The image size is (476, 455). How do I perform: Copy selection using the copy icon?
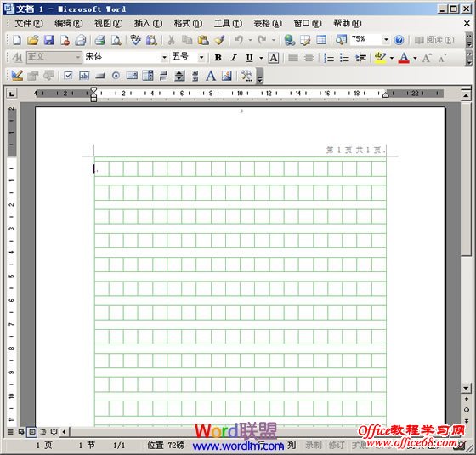pyautogui.click(x=187, y=40)
